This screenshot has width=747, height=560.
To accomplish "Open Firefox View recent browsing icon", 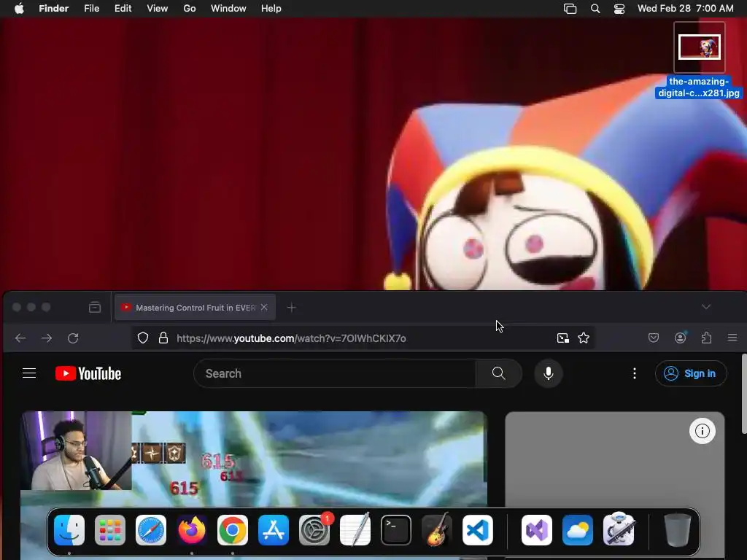I will pos(95,308).
